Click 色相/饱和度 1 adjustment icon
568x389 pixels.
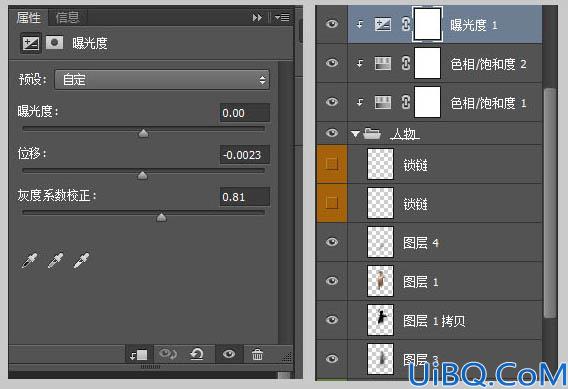[x=383, y=103]
